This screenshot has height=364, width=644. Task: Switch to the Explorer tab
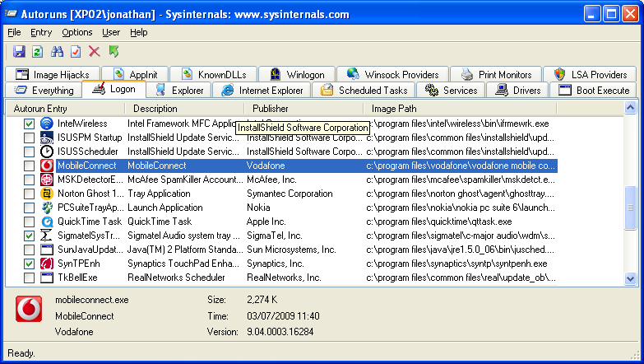pos(179,90)
